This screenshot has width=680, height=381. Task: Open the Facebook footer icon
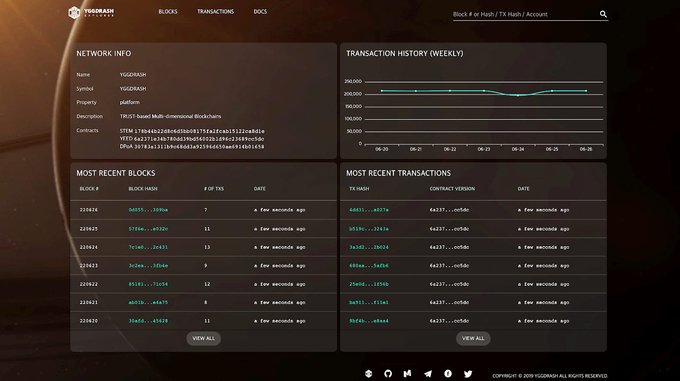click(448, 374)
